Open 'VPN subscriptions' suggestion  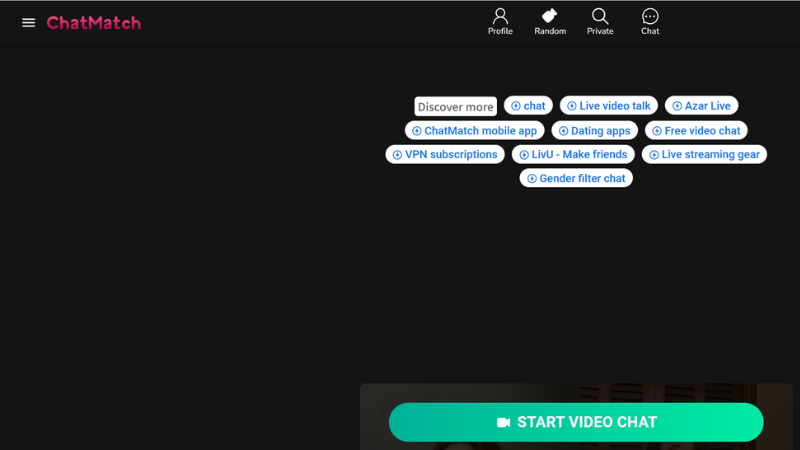(x=445, y=154)
